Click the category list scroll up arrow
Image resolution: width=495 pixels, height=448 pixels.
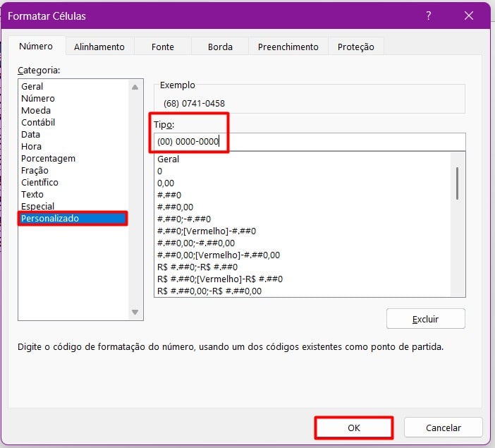(135, 87)
